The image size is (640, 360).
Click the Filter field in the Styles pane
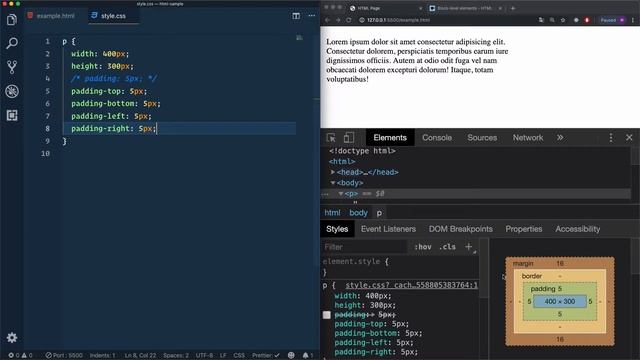[x=364, y=247]
